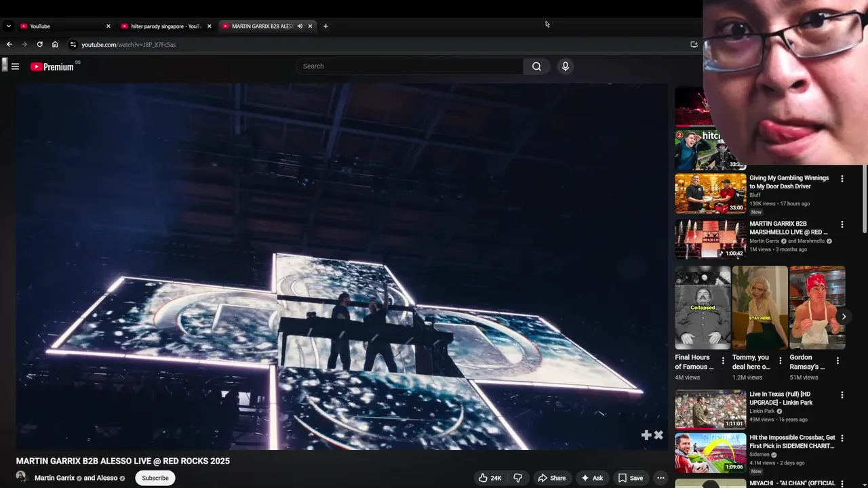
Task: Subscribe to Martin Garrix channel
Action: coord(155,478)
